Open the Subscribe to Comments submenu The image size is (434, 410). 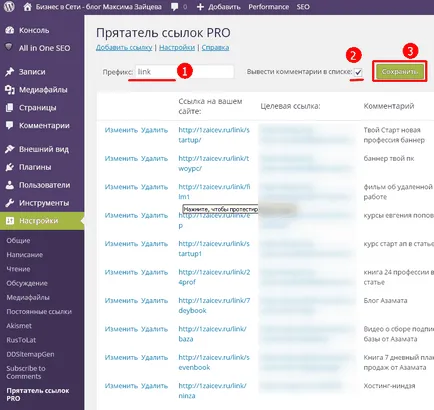(26, 372)
